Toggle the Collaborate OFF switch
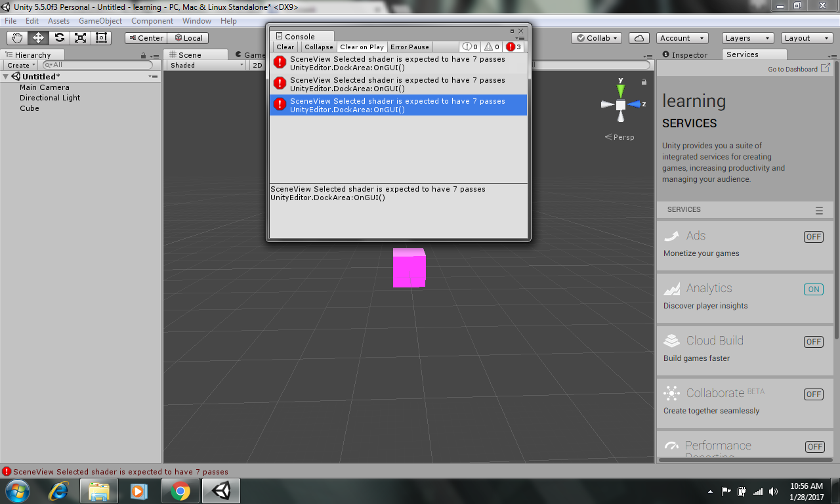Viewport: 840px width, 504px height. (814, 394)
